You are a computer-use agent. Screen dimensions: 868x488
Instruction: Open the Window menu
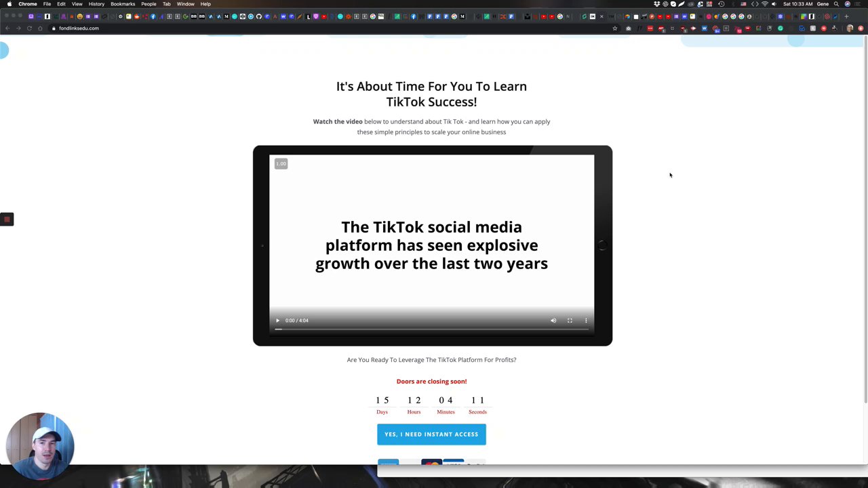[185, 4]
